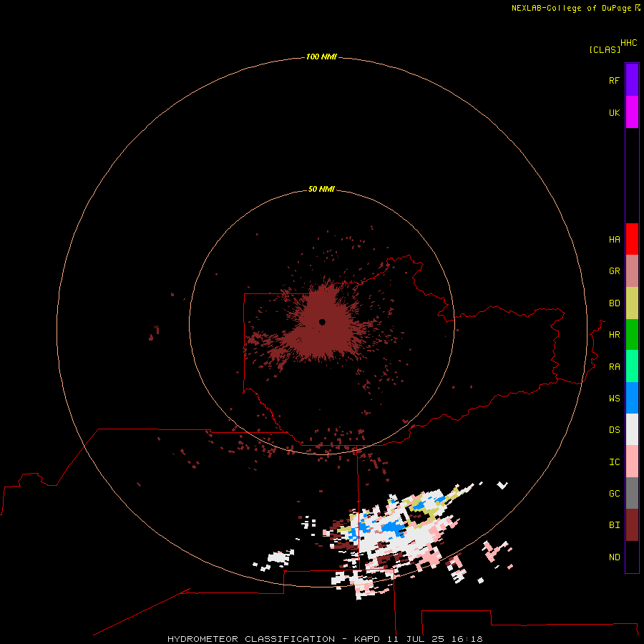Select the yellow BD big drops swatch

[632, 303]
